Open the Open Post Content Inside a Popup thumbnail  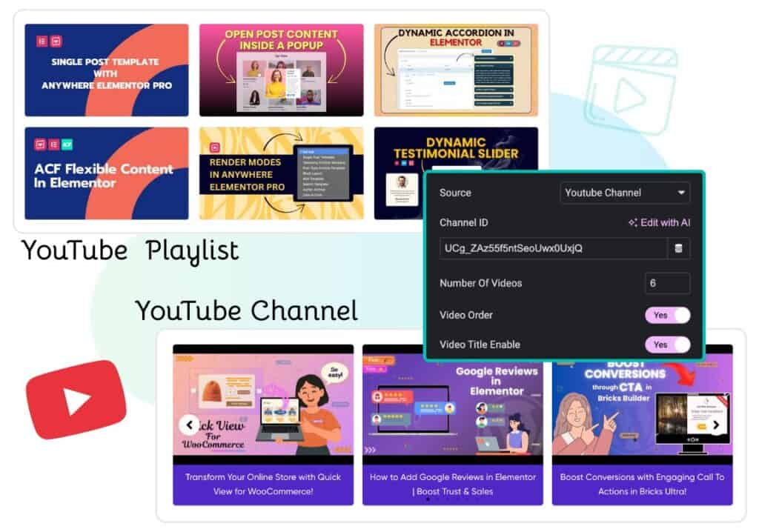click(281, 70)
